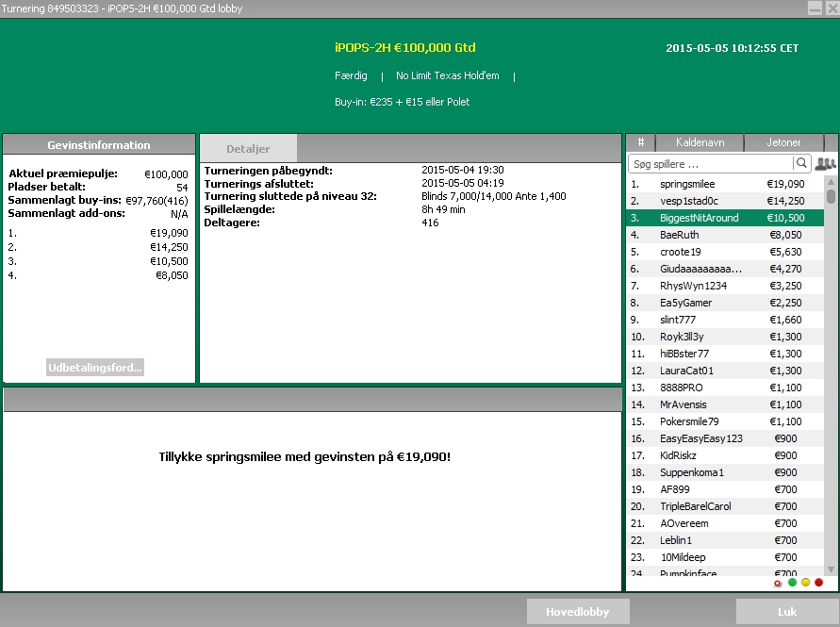This screenshot has height=627, width=840.
Task: Select player Royk3ll3y row
Action: coord(725,337)
